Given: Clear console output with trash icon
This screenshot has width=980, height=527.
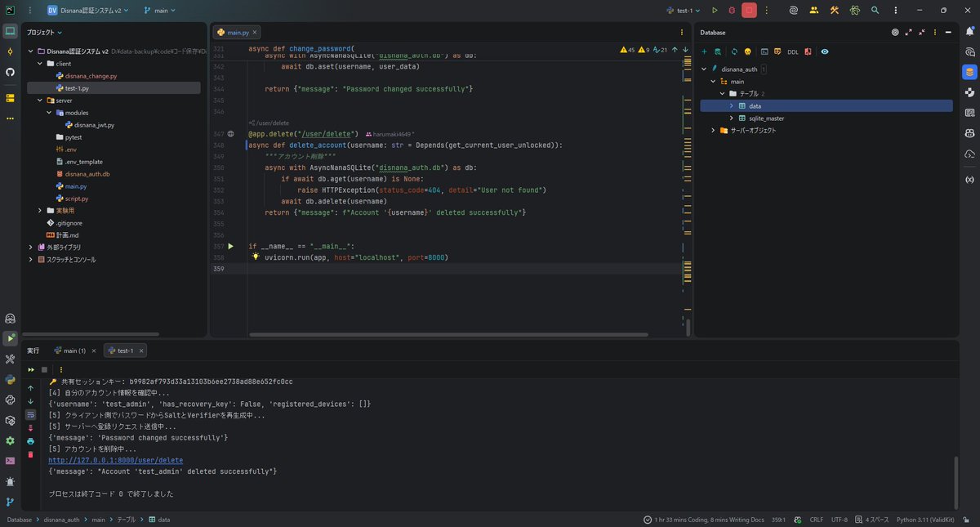Looking at the screenshot, I should pos(31,453).
